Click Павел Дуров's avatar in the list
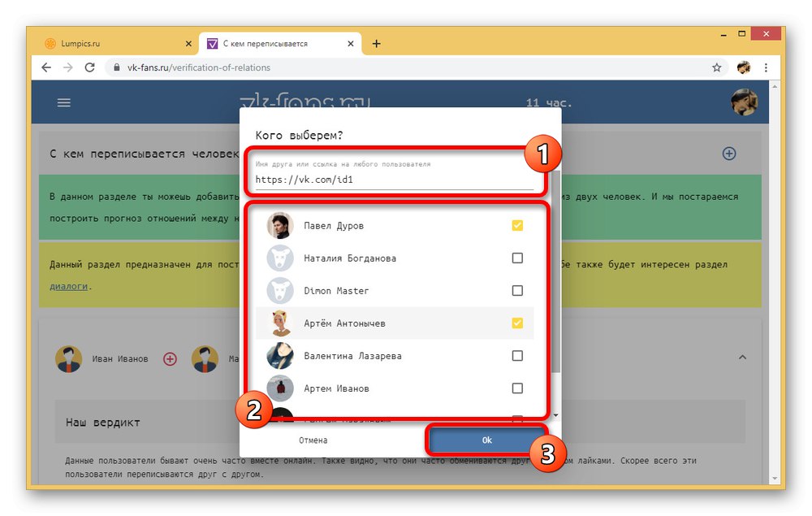812x516 pixels. coord(280,225)
